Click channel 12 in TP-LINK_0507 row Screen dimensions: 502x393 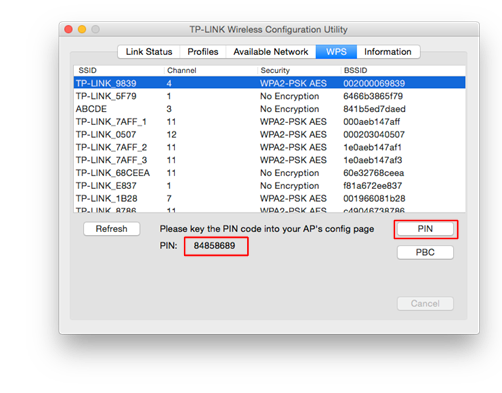(171, 134)
